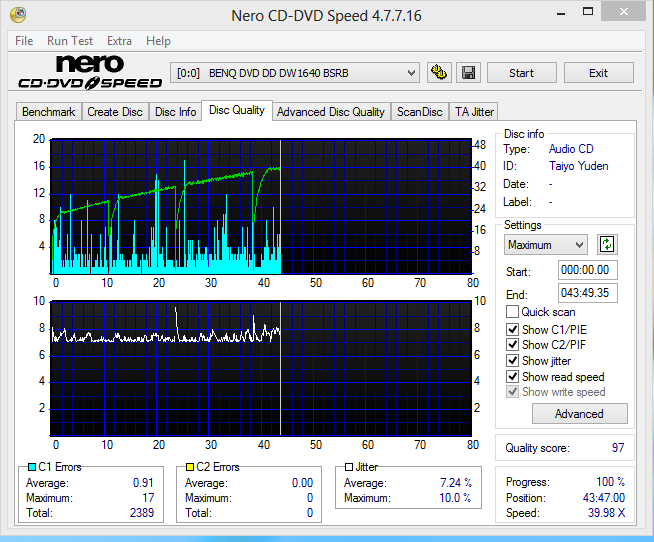654x542 pixels.
Task: Enable the Quick scan checkbox
Action: tap(512, 312)
